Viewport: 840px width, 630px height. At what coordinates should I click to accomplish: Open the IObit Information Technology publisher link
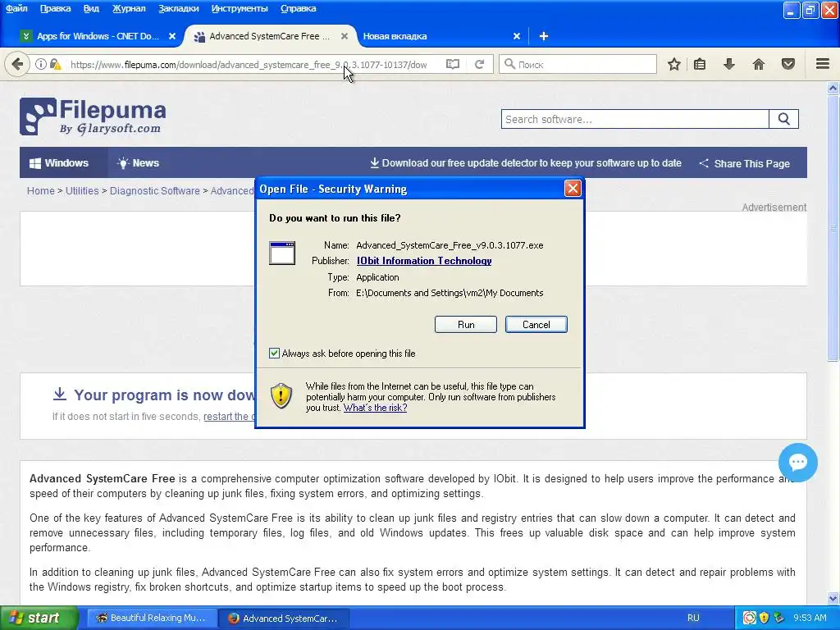coord(424,260)
